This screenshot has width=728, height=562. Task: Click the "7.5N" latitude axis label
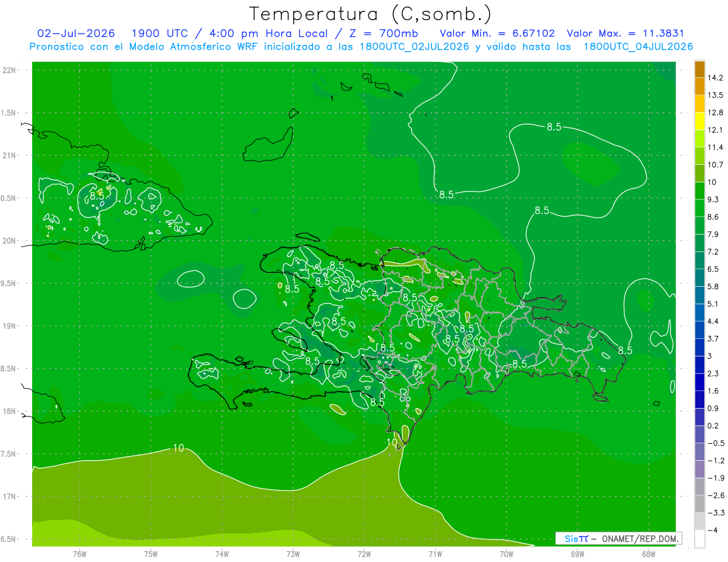coord(9,454)
